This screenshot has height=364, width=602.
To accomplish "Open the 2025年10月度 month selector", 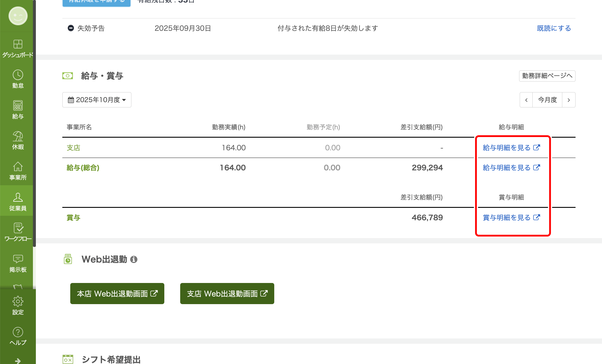I will [97, 100].
